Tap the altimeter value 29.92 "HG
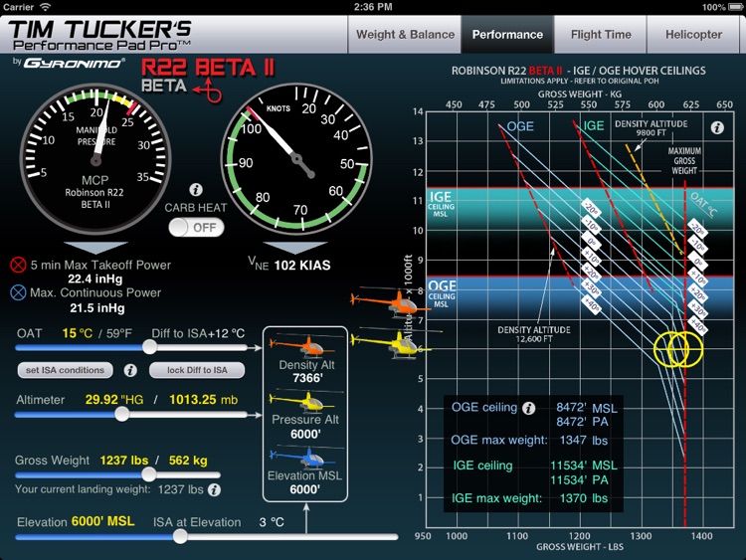Image resolution: width=746 pixels, height=560 pixels. coord(114,400)
